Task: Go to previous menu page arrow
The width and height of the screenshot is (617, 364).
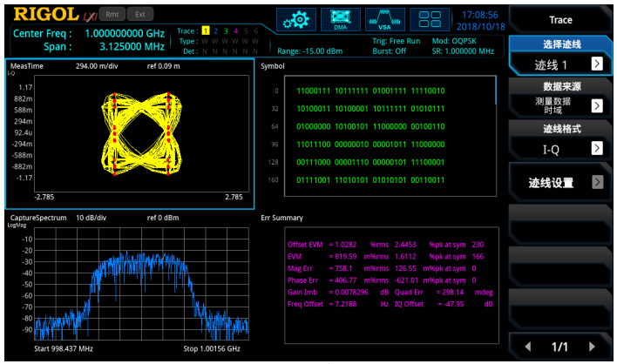Action: coord(527,347)
